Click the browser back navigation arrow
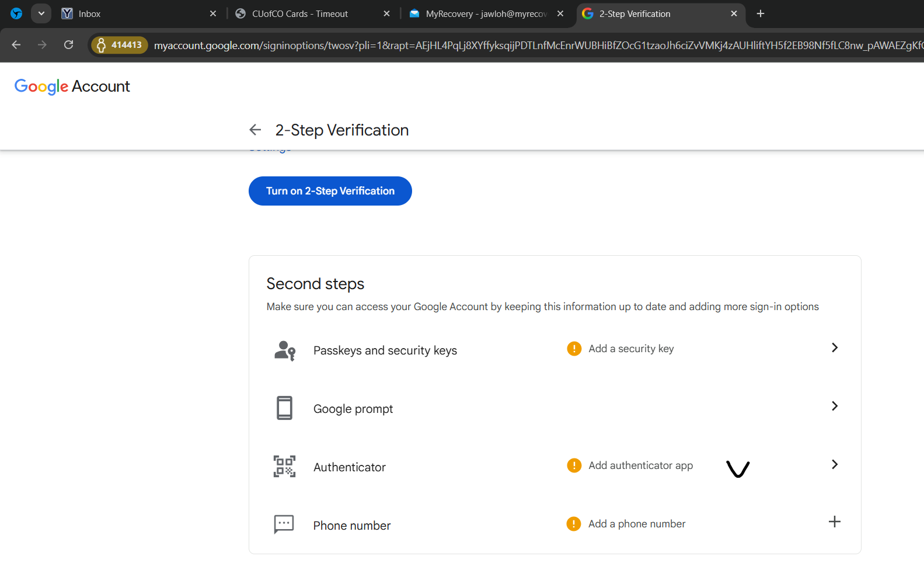The width and height of the screenshot is (924, 570). (x=16, y=45)
